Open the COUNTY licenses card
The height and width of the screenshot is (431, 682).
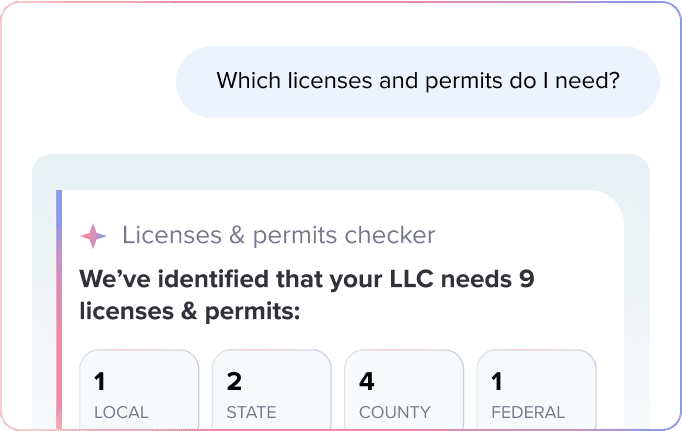point(404,390)
